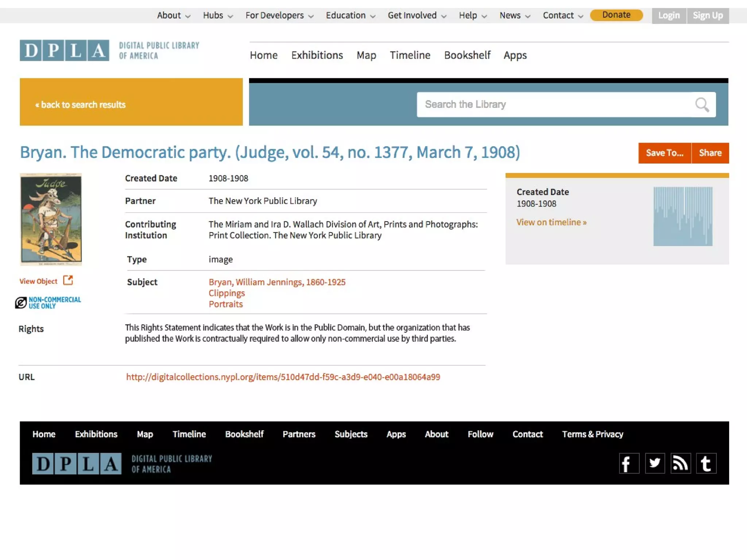The image size is (747, 560).
Task: Click the Search the Library field
Action: point(554,105)
